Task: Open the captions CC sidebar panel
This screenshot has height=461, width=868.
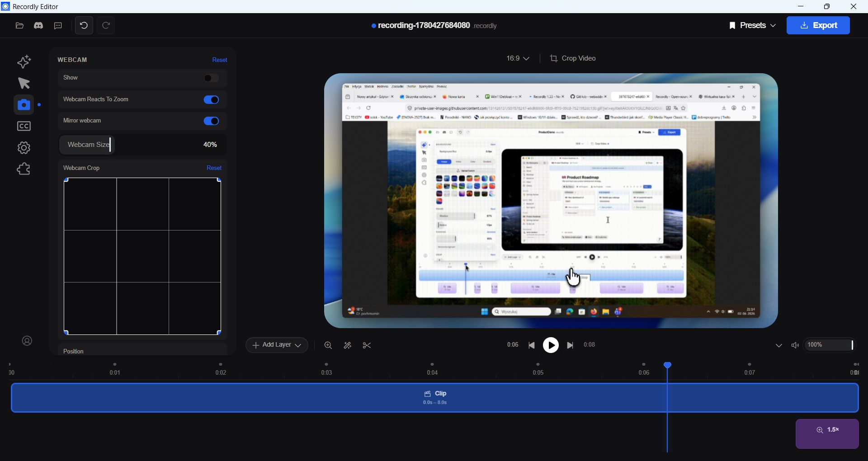Action: (x=24, y=127)
